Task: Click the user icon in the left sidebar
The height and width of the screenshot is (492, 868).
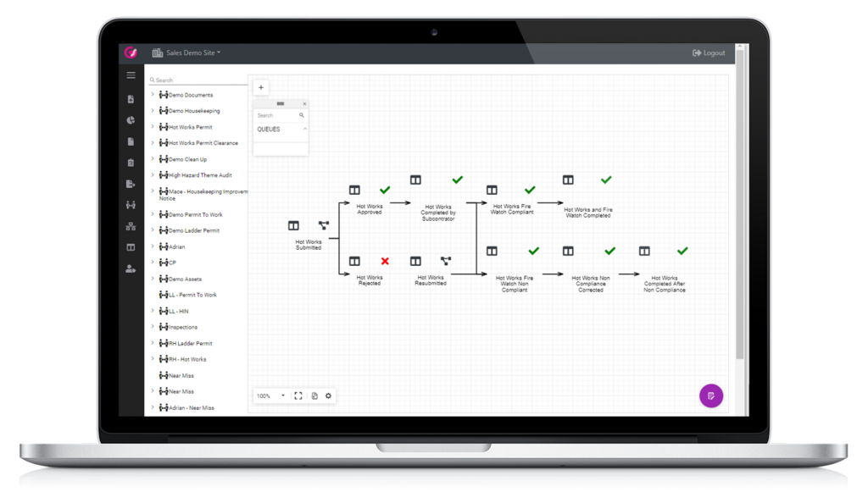Action: (131, 268)
